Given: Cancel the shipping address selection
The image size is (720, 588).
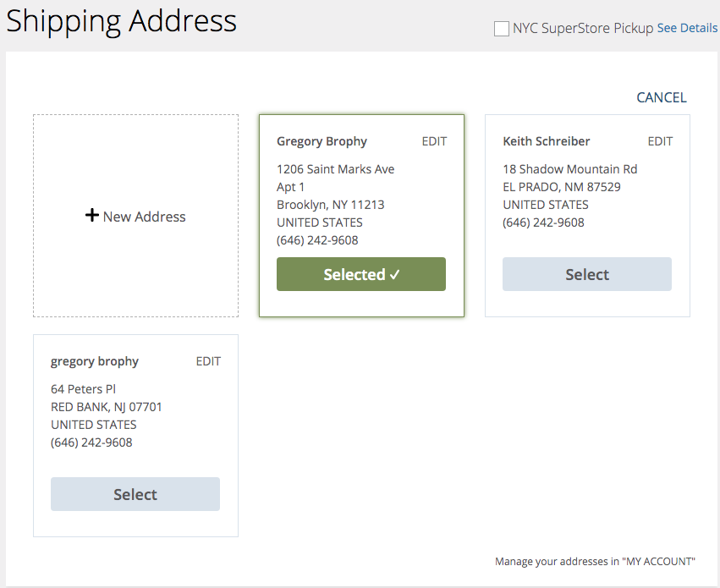Looking at the screenshot, I should [662, 97].
